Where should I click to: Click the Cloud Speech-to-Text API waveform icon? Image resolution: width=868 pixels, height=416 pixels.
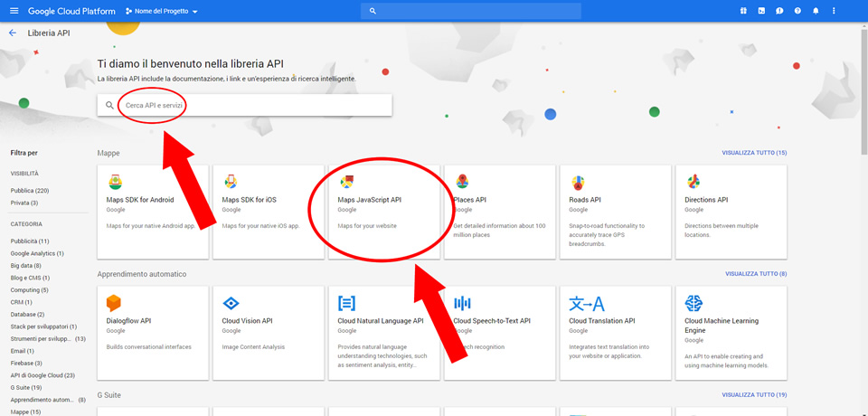462,303
